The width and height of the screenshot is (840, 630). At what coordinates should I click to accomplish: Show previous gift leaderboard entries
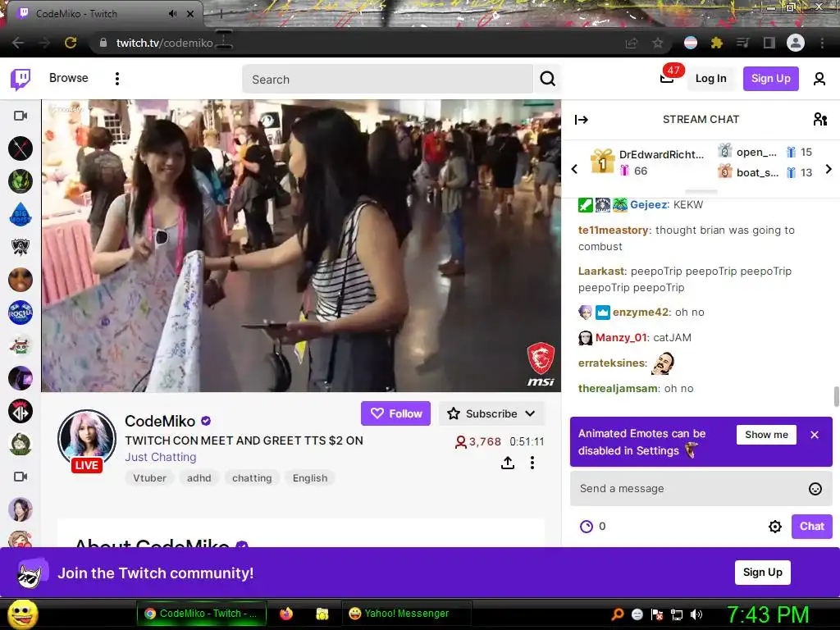click(x=574, y=169)
